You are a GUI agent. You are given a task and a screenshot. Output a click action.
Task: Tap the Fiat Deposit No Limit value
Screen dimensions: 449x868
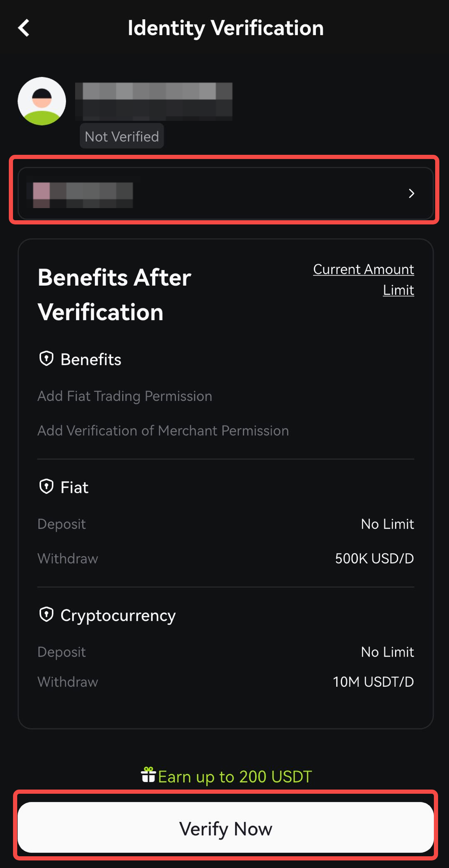387,524
